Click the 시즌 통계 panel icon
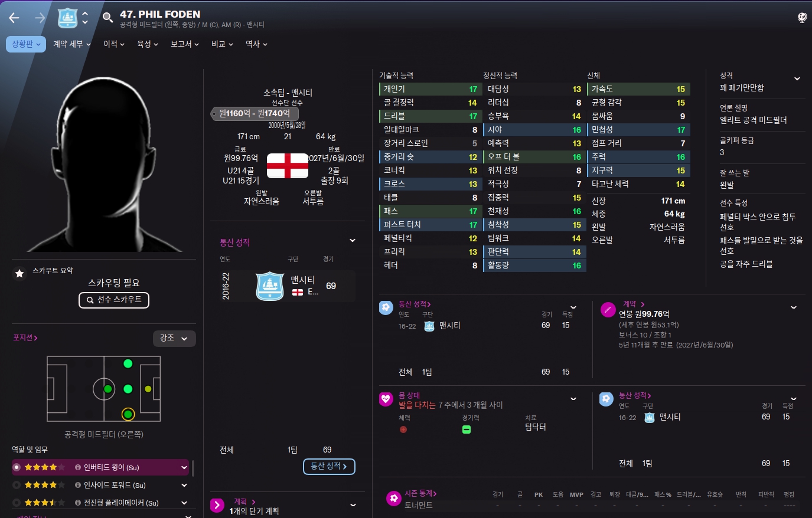 [393, 499]
